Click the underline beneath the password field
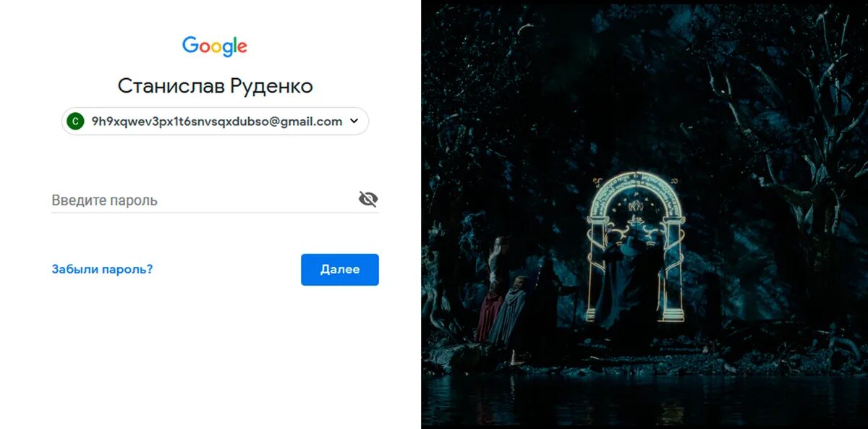Screen dimensions: 868x429 (215, 213)
